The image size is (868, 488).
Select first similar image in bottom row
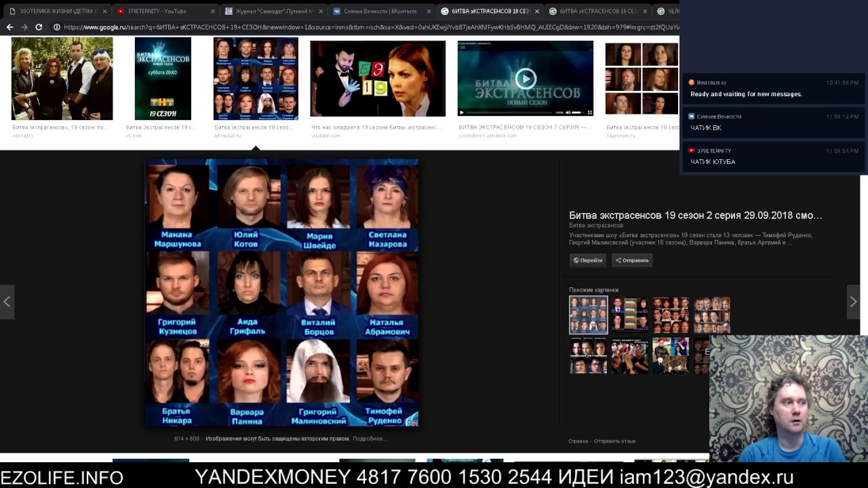pos(588,356)
